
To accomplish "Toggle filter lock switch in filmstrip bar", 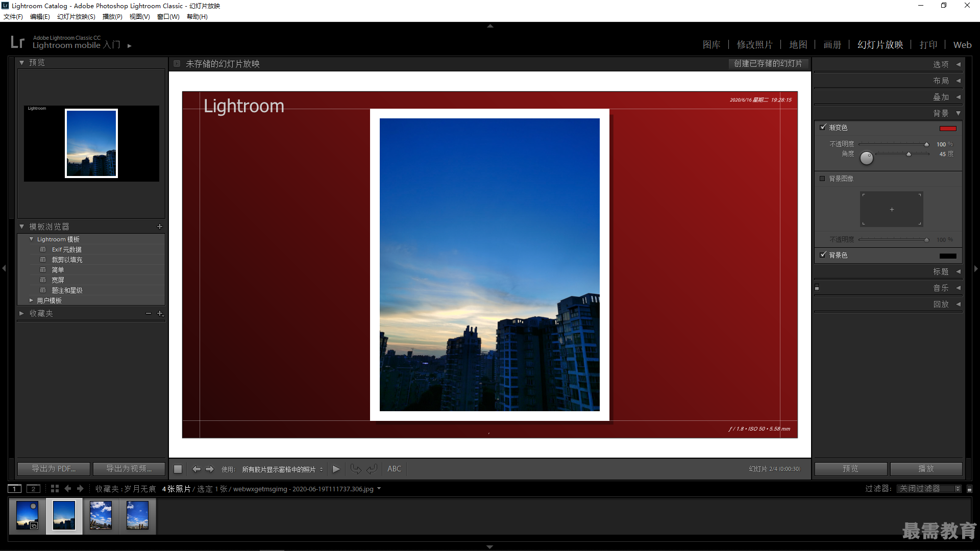I will [x=969, y=489].
